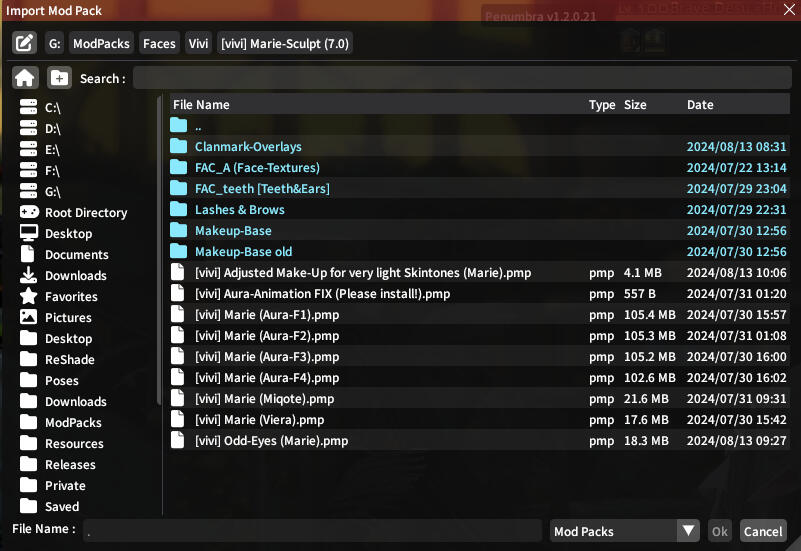Viewport: 801px width, 551px height.
Task: Click the home directory icon
Action: (x=25, y=78)
